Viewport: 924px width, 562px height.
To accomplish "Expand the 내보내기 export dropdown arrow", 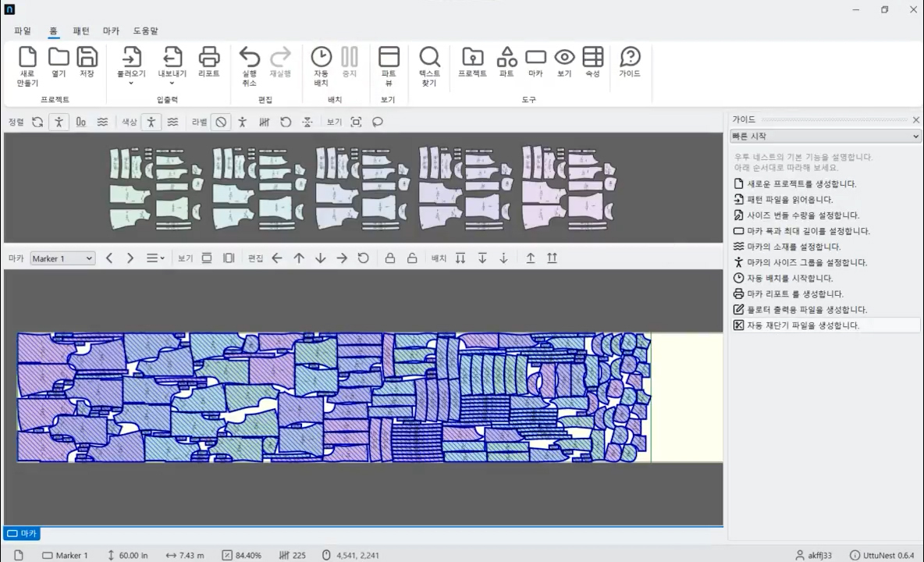I will point(172,83).
